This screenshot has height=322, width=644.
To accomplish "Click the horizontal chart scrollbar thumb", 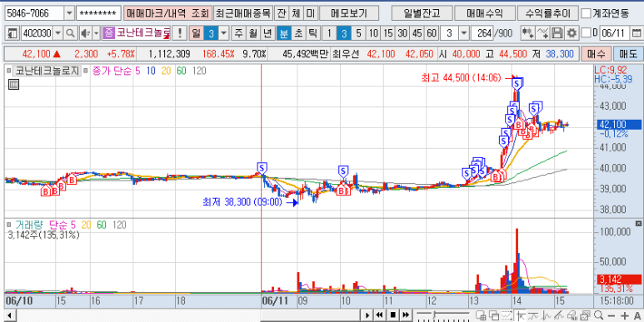I will click(310, 315).
